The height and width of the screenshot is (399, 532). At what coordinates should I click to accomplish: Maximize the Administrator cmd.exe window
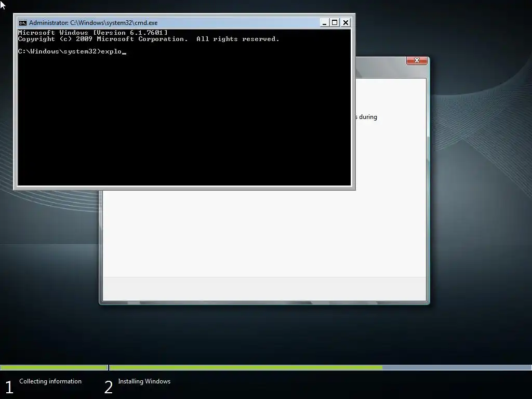coord(335,23)
